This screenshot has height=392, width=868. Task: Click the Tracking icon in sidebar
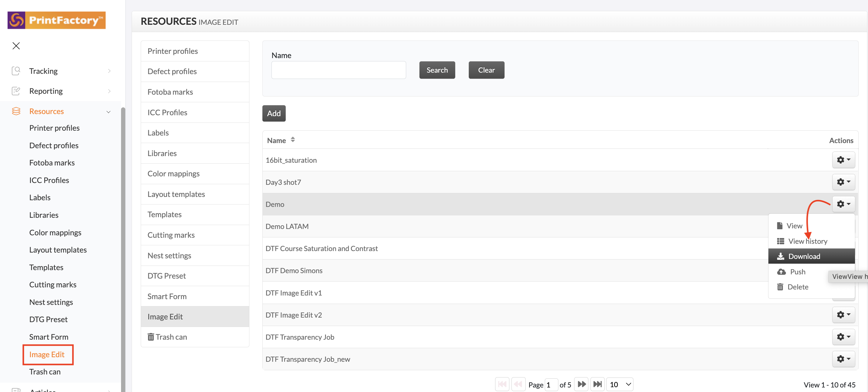pos(16,71)
